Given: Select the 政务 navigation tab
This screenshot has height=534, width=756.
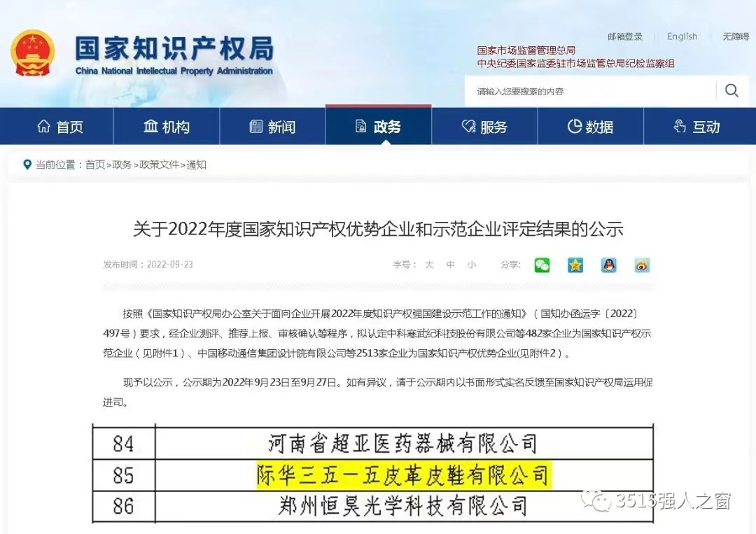Looking at the screenshot, I should pyautogui.click(x=379, y=126).
